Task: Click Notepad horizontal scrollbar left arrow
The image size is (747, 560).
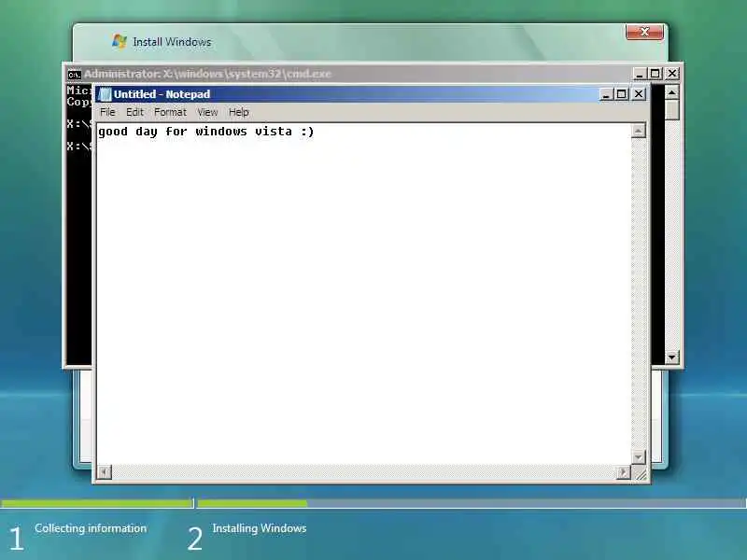Action: click(105, 472)
